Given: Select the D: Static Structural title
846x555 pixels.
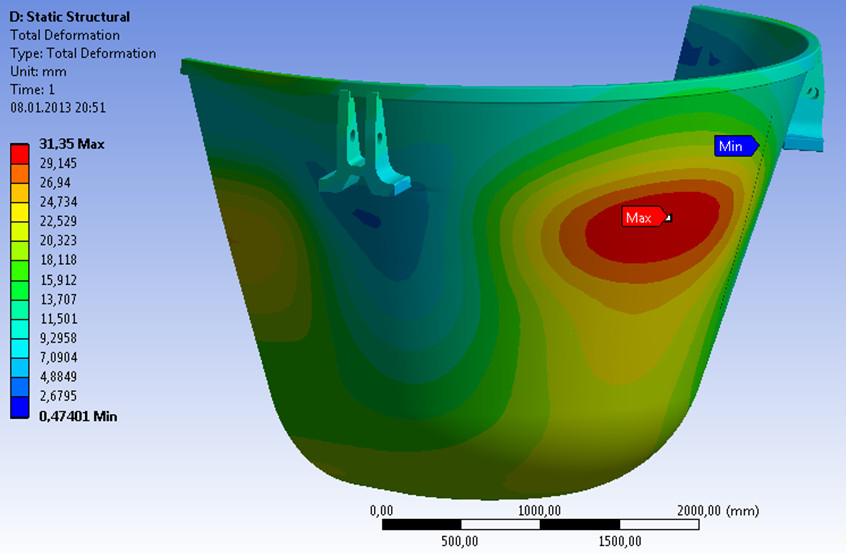Looking at the screenshot, I should [69, 17].
